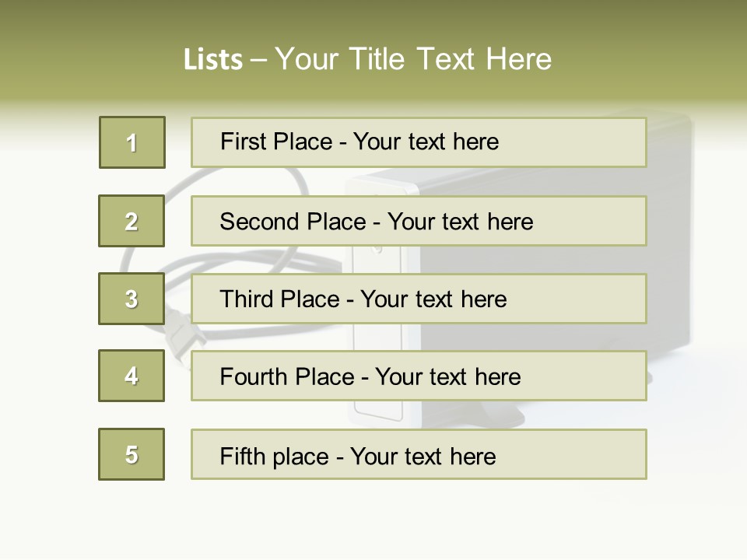This screenshot has height=560, width=747.
Task: Click the empty right end of the Third Place bar
Action: (591, 299)
